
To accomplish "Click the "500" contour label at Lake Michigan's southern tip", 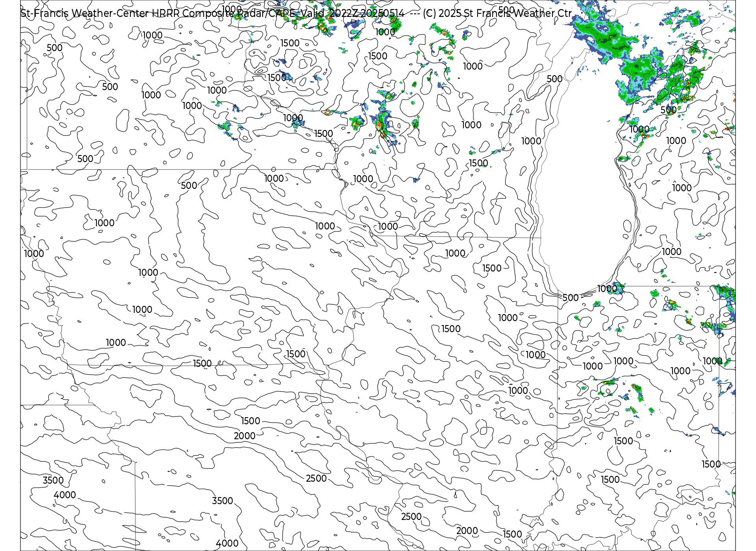I will (x=571, y=298).
